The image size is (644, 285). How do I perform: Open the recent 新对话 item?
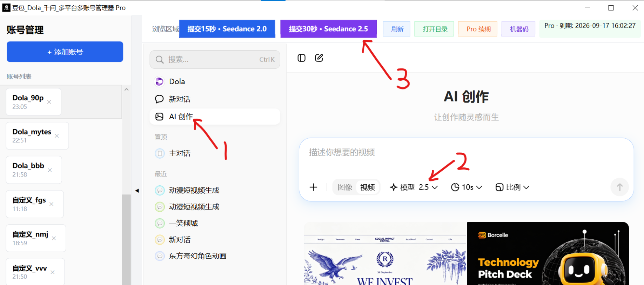click(x=215, y=240)
